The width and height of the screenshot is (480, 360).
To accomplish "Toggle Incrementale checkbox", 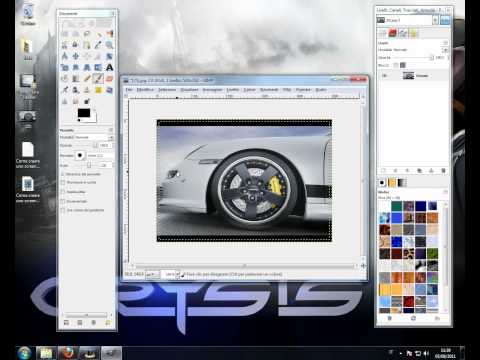I will pyautogui.click(x=62, y=201).
